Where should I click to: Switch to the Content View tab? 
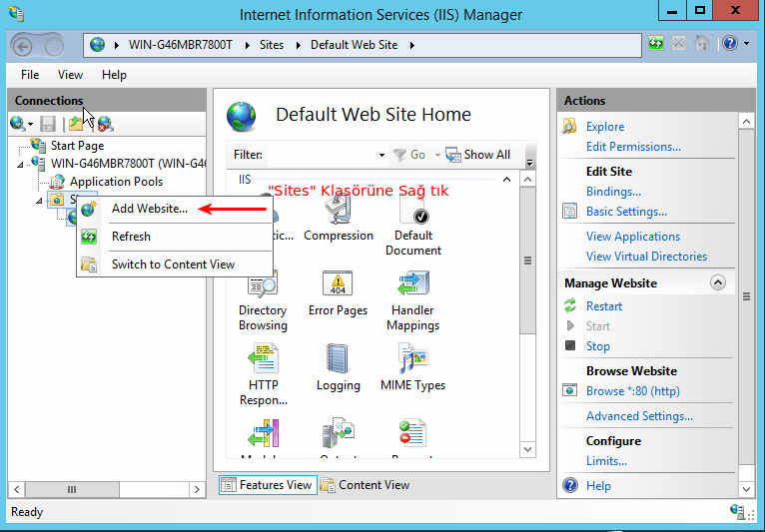(x=365, y=485)
